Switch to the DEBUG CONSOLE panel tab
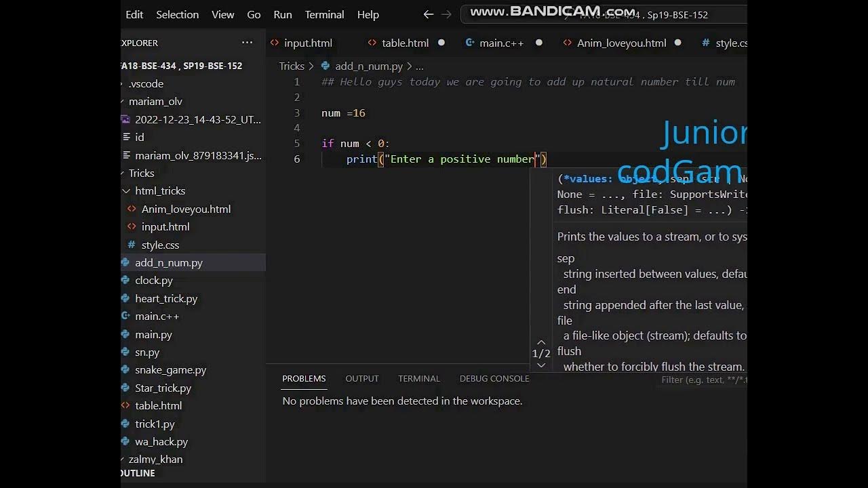The width and height of the screenshot is (868, 488). pos(494,378)
